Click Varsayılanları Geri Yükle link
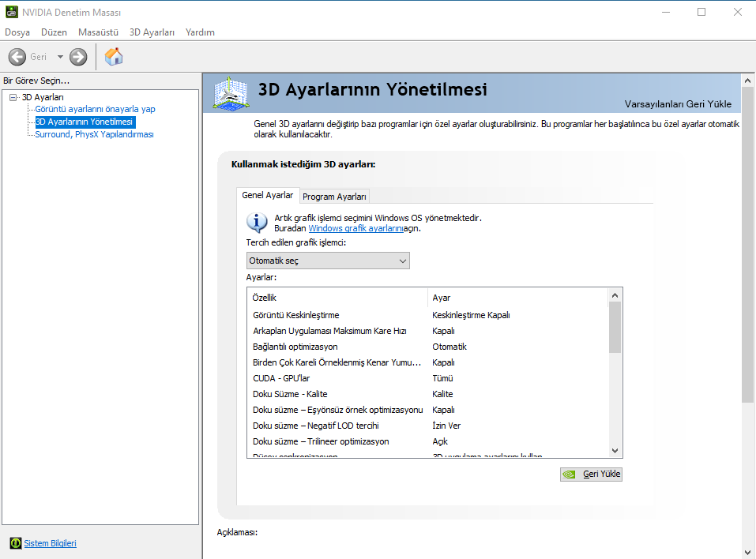The height and width of the screenshot is (559, 756). (x=678, y=104)
